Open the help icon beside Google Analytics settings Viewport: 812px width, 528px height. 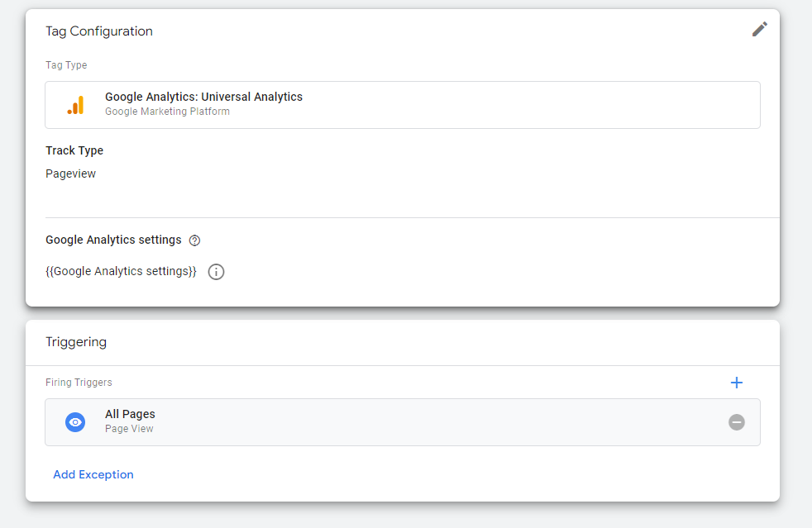click(194, 240)
